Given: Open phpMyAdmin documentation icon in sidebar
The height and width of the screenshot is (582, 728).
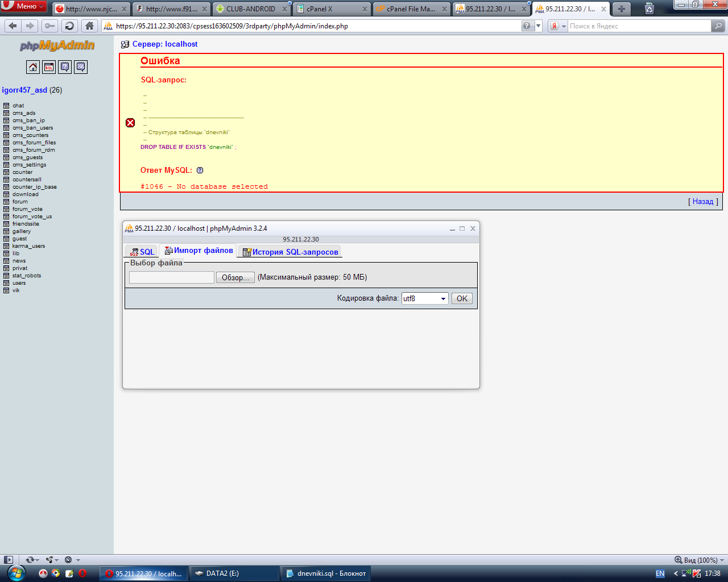Looking at the screenshot, I should (65, 67).
